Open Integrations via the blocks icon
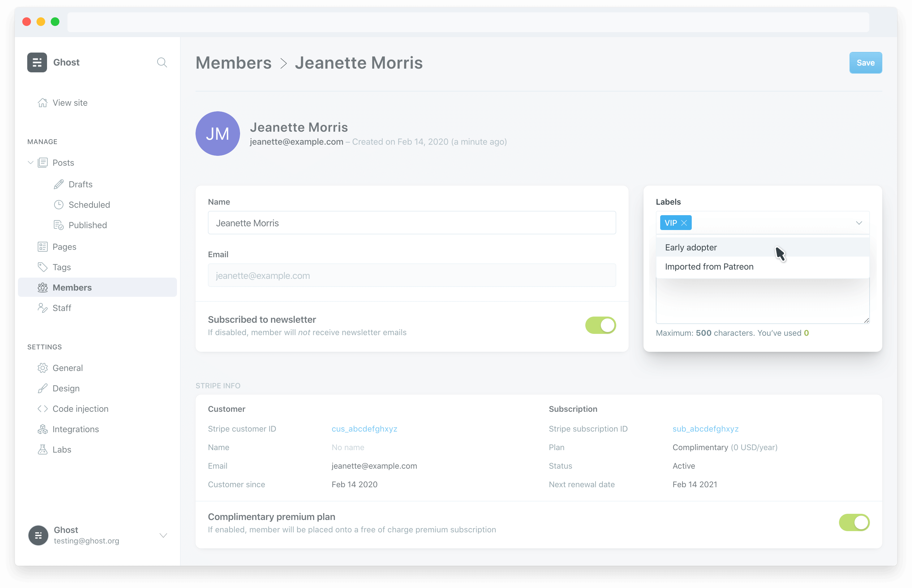The image size is (912, 588). pyautogui.click(x=43, y=429)
